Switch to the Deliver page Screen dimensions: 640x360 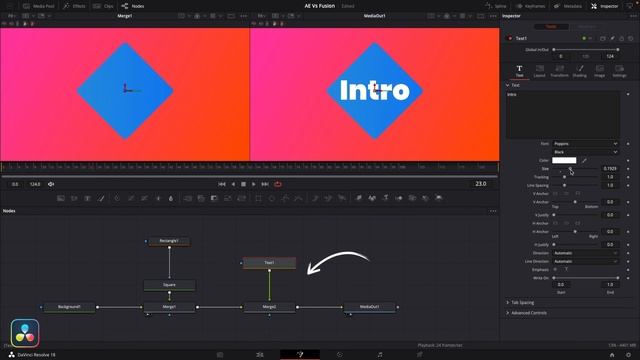(x=420, y=355)
